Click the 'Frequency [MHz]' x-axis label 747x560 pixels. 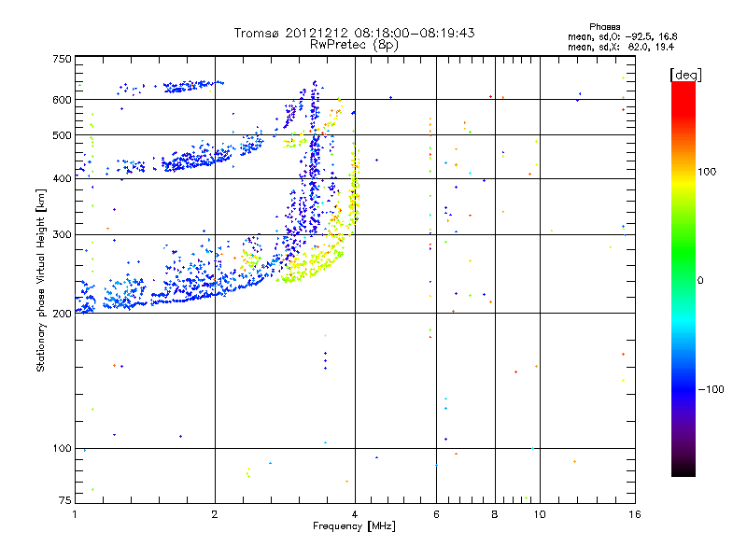click(x=354, y=526)
